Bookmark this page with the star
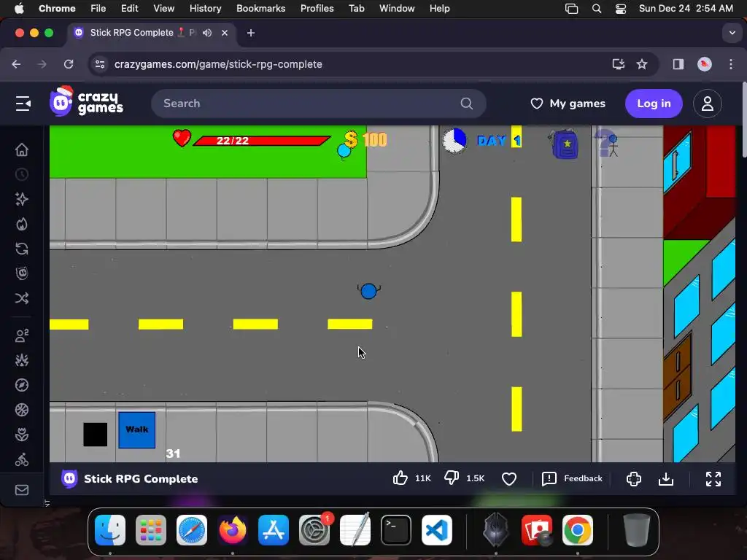747x560 pixels. point(642,64)
